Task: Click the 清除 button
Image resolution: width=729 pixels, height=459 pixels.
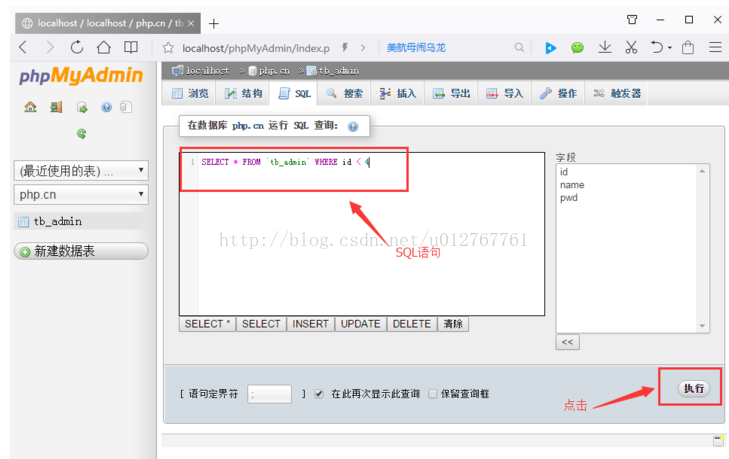Action: tap(453, 324)
